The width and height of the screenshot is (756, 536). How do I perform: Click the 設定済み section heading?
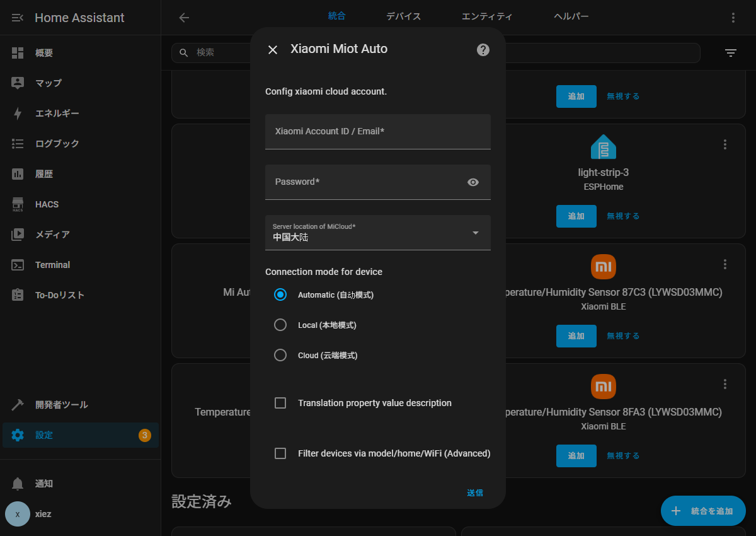coord(202,502)
